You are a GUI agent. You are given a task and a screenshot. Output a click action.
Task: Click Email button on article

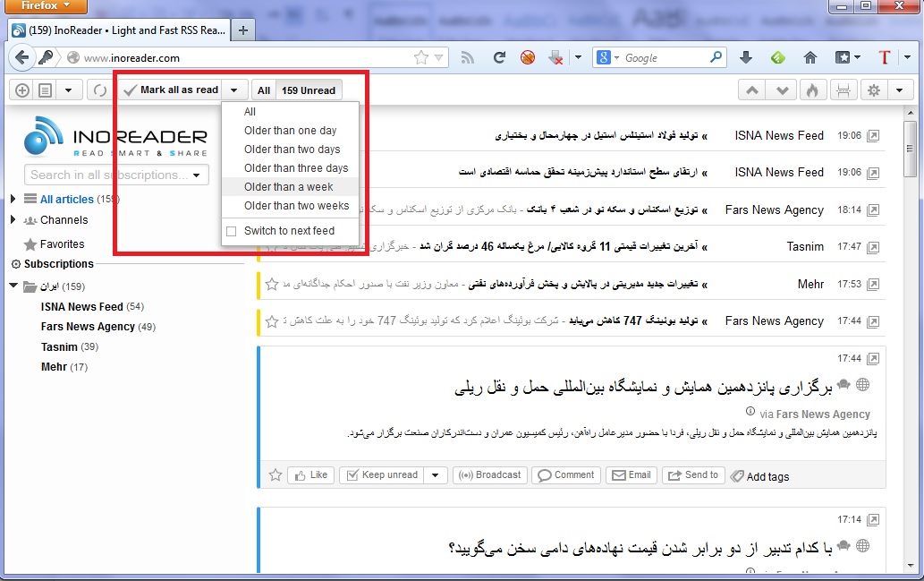(x=632, y=474)
